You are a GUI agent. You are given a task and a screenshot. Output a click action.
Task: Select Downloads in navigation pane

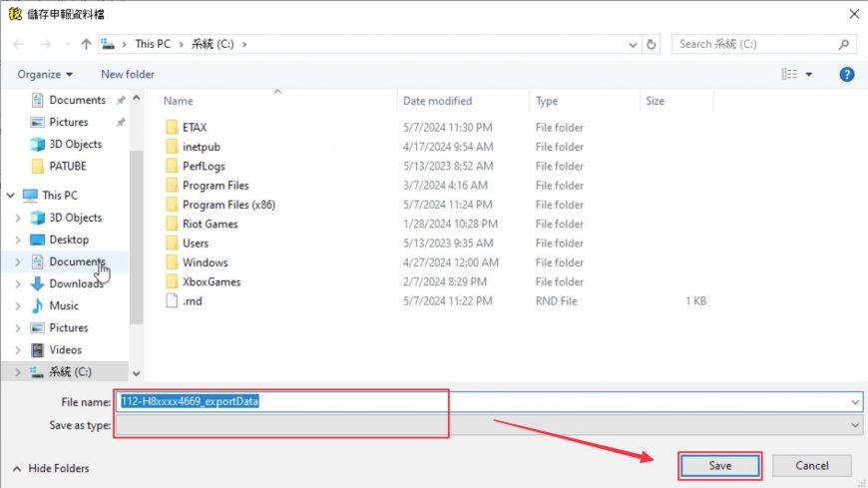click(x=76, y=283)
